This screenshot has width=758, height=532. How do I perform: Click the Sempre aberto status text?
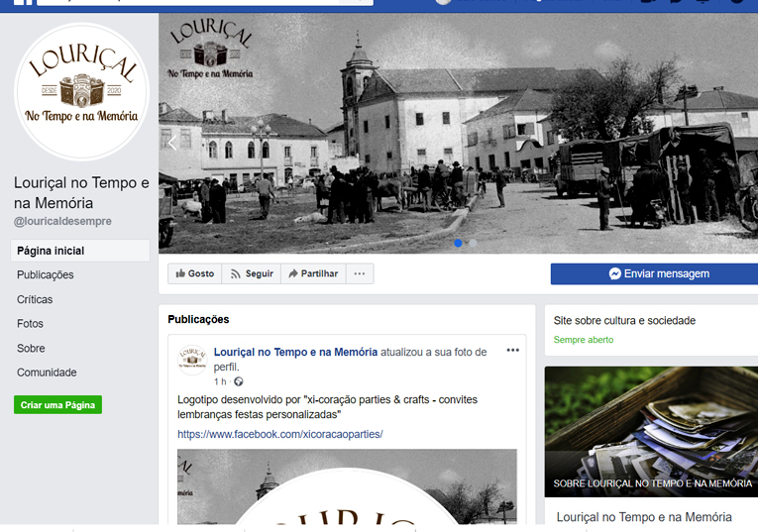(584, 340)
